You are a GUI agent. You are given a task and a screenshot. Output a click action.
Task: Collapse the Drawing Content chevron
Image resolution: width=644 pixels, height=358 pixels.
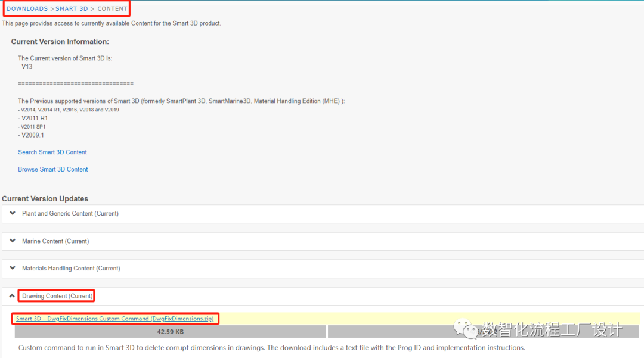click(12, 295)
